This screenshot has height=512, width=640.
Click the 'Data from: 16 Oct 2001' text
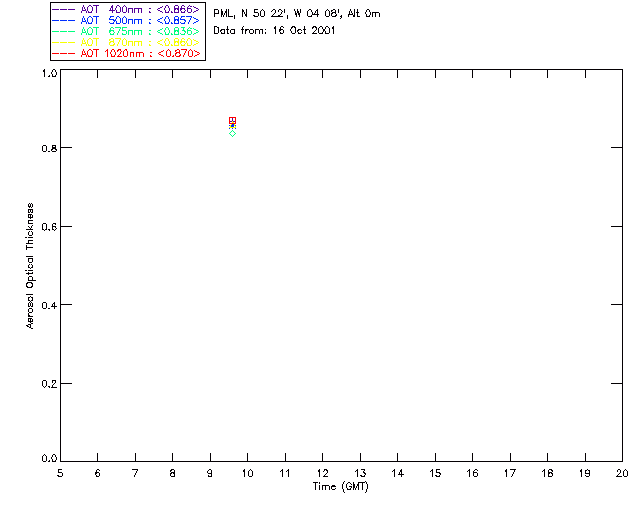(275, 31)
